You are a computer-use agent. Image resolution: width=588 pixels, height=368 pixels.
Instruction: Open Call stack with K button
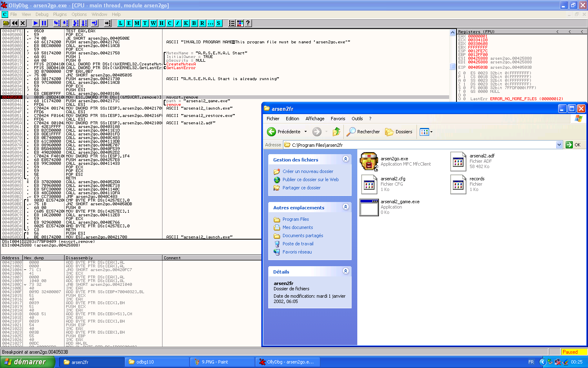pyautogui.click(x=186, y=23)
